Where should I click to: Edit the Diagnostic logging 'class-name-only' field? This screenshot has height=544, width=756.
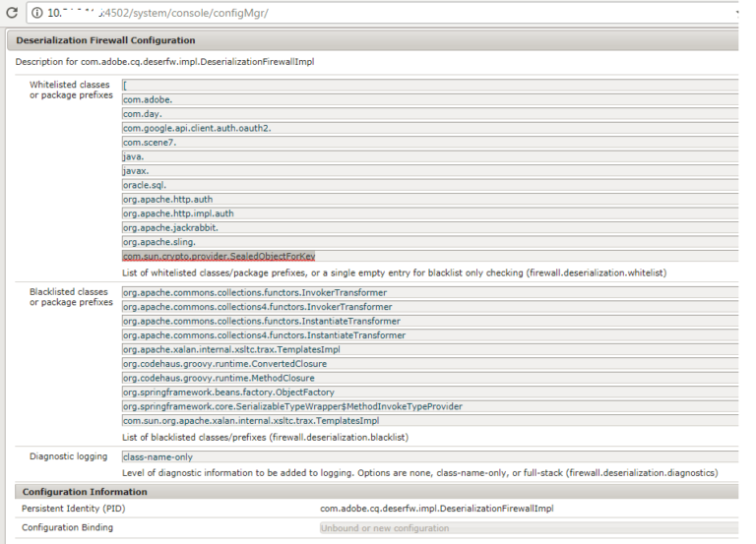[x=430, y=456]
